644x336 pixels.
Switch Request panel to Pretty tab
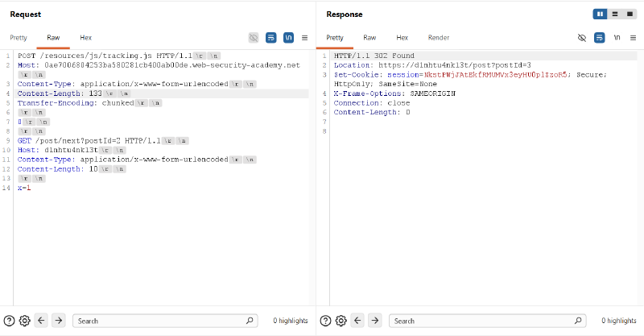(x=19, y=37)
